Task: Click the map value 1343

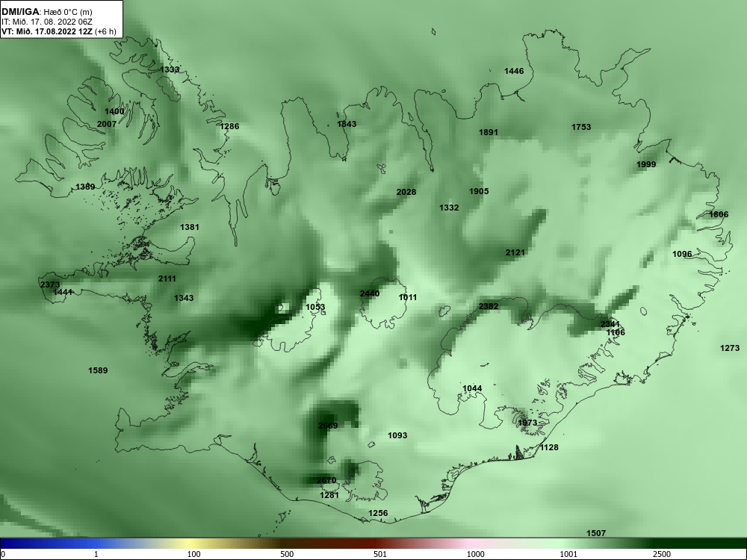Action: point(184,298)
